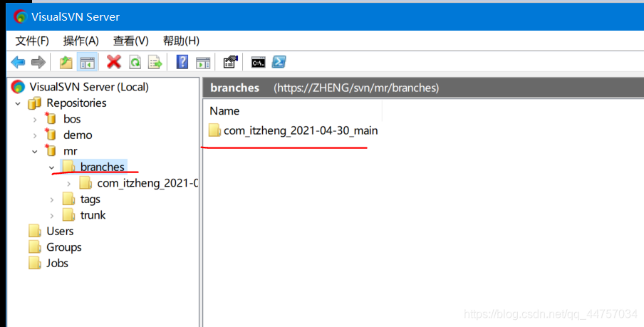Click the Export List toolbar icon
The image size is (644, 327).
(155, 63)
